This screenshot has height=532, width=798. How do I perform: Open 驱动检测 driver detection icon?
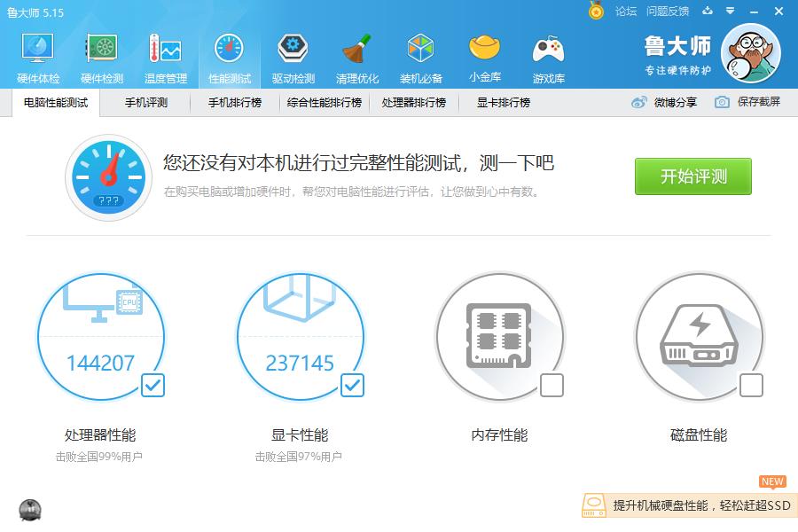coord(293,49)
